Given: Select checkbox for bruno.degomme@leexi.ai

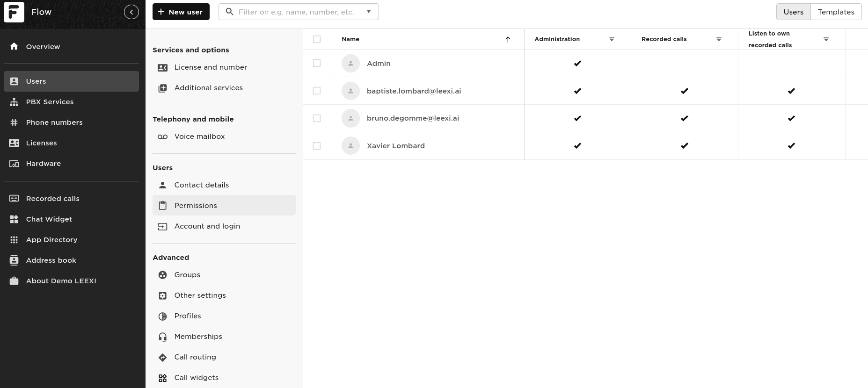Looking at the screenshot, I should tap(317, 118).
